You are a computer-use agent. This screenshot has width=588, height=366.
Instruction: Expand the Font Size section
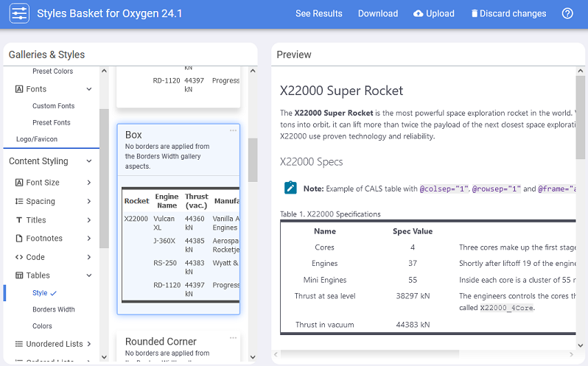pos(89,183)
